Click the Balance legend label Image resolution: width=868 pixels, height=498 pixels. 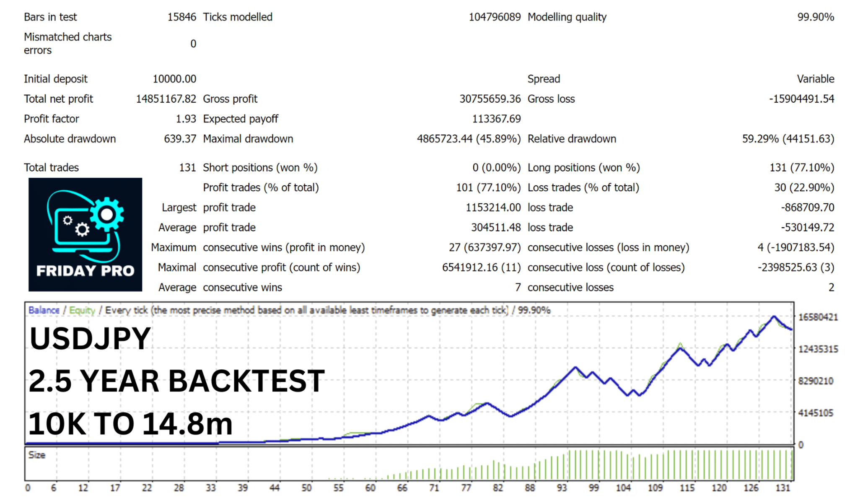pos(44,310)
